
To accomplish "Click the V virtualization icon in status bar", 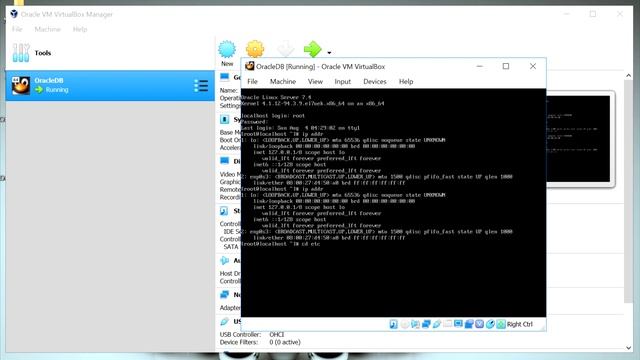I will [x=480, y=324].
